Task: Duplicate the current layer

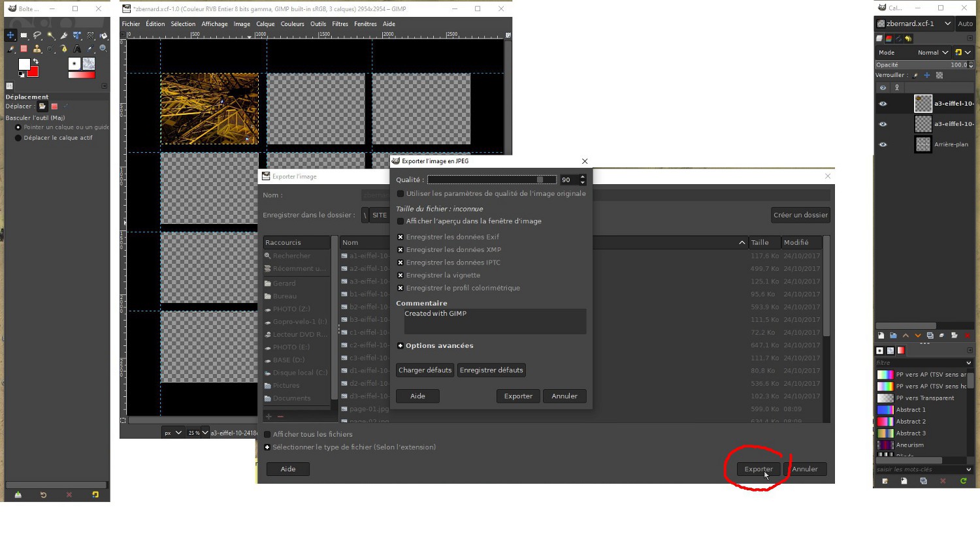Action: pyautogui.click(x=930, y=336)
